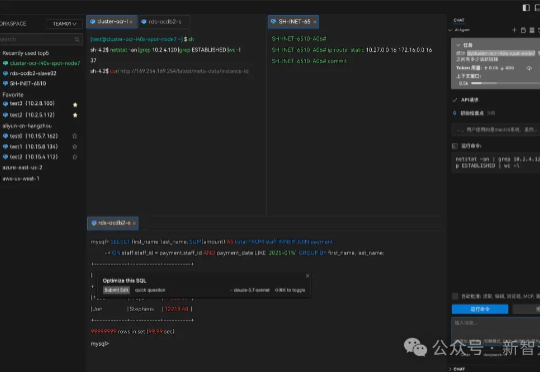Screen dimensions: 540x372
Task: Expand the aws-us-west-1 group
Action: 21,178
